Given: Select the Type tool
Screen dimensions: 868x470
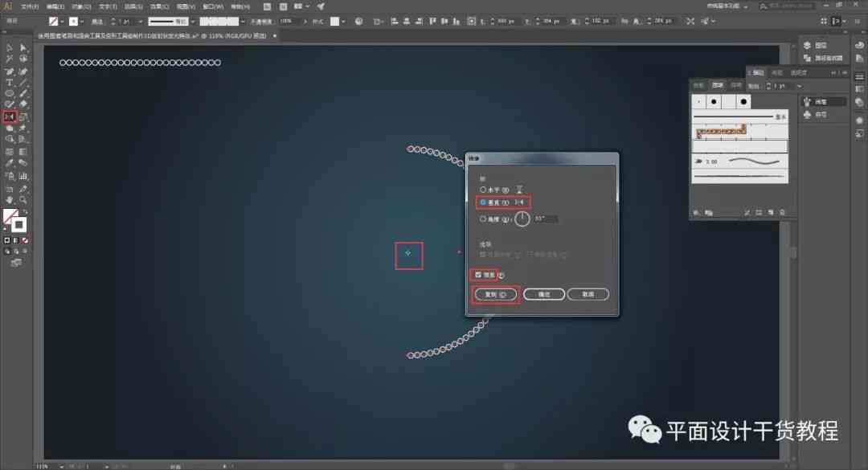Looking at the screenshot, I should pyautogui.click(x=10, y=83).
